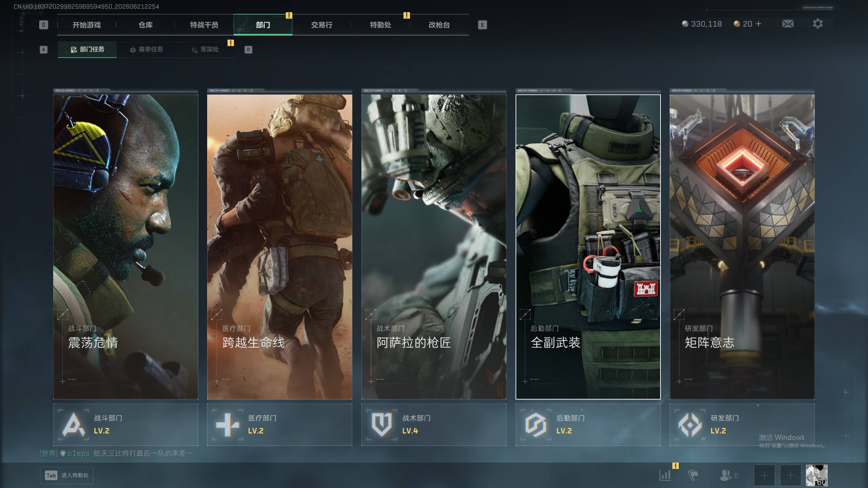
Task: Click the 战术部门 shield emblem icon
Action: click(x=382, y=425)
